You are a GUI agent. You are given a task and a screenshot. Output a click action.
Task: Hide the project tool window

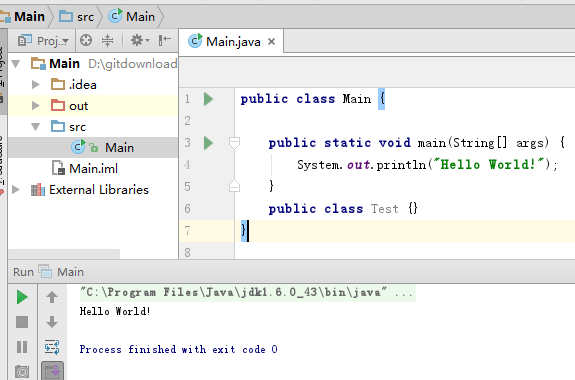[x=164, y=40]
